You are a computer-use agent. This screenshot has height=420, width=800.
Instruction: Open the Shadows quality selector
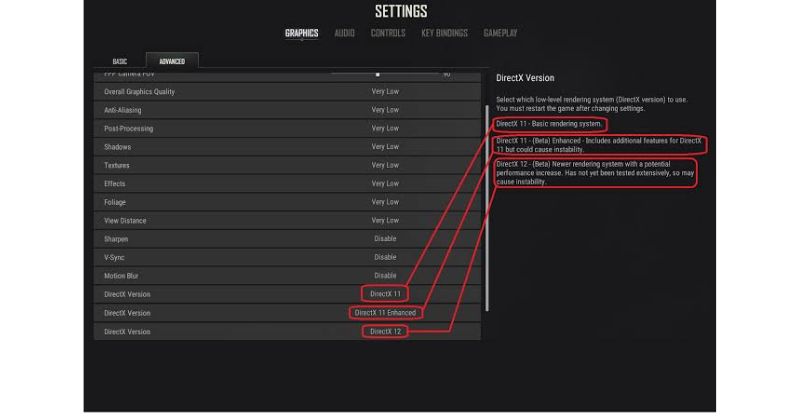pyautogui.click(x=385, y=146)
